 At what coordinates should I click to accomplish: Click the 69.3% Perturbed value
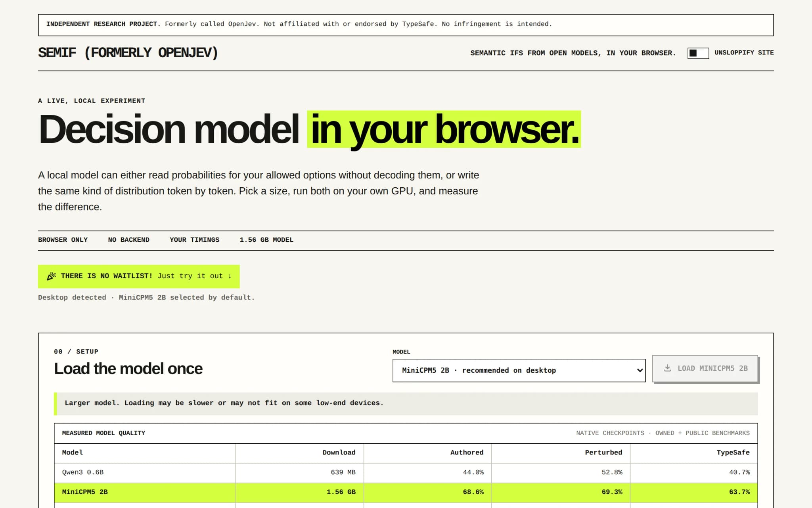tap(612, 492)
